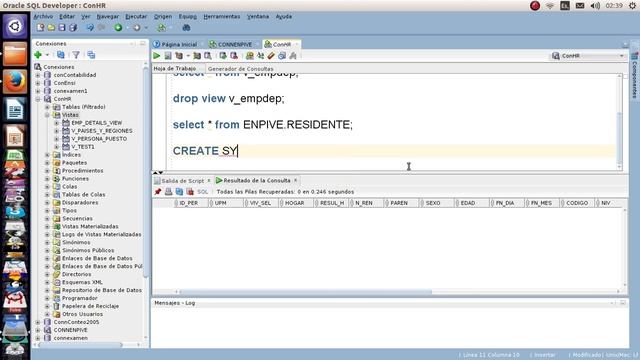The image size is (640, 360).
Task: Select the Disparadores folder
Action: click(x=80, y=202)
